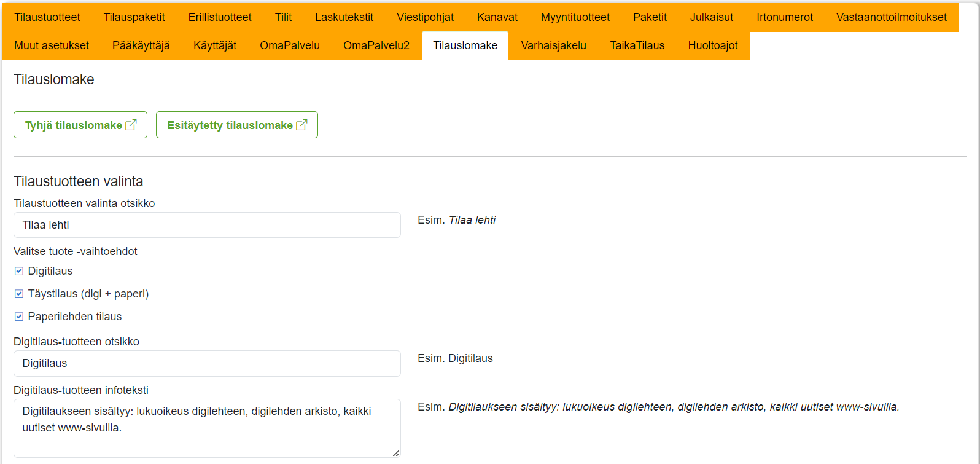Uncheck the Digitilaus checkbox
The width and height of the screenshot is (980, 464).
click(19, 271)
